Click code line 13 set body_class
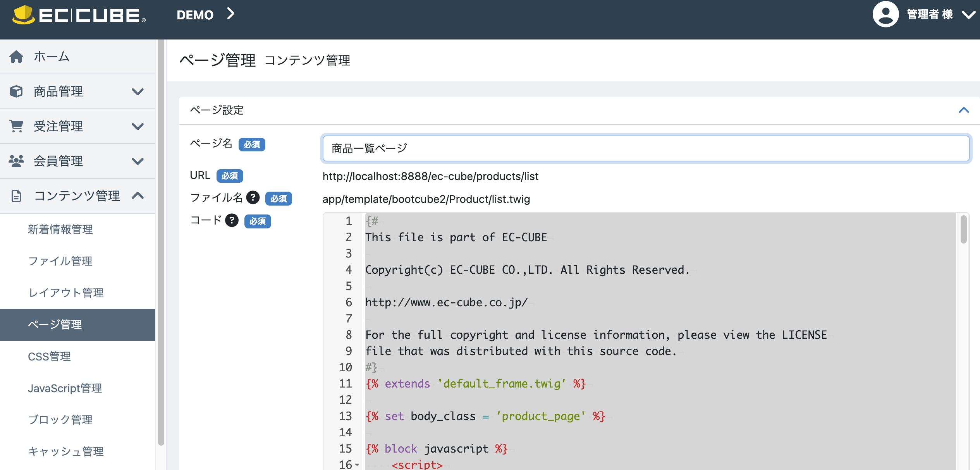Image resolution: width=980 pixels, height=470 pixels. 485,416
